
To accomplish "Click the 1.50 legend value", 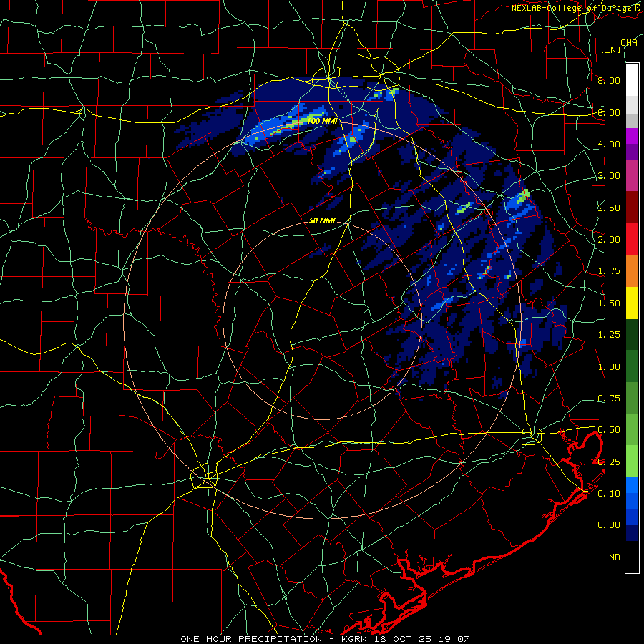I will coord(609,303).
